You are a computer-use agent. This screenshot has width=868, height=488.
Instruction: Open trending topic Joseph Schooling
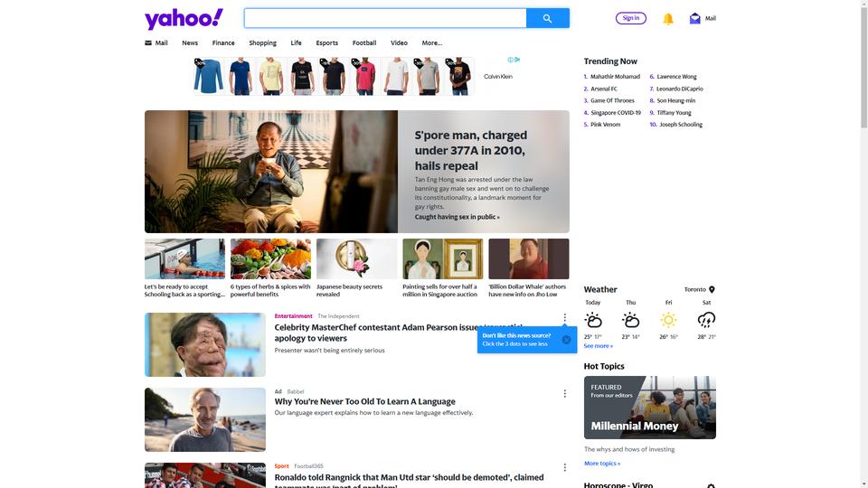point(681,125)
